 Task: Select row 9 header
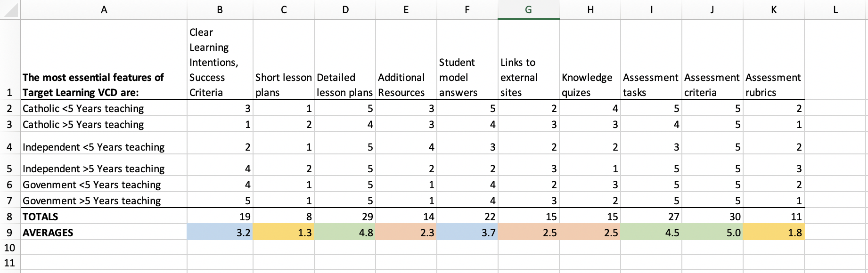coord(8,232)
